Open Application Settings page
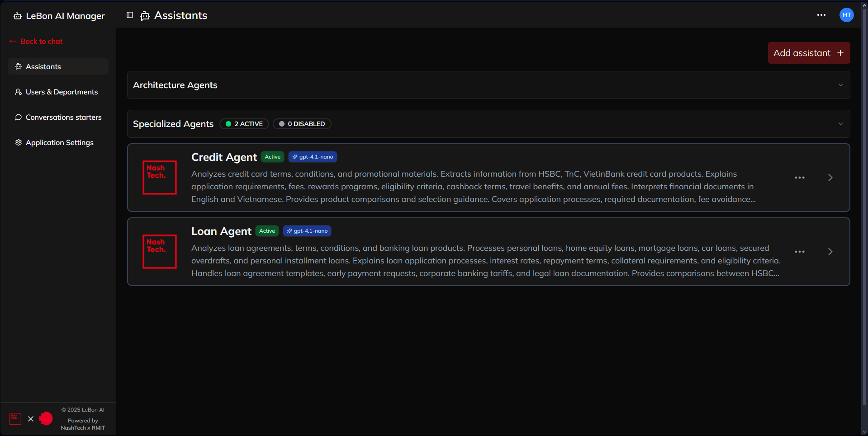868x436 pixels. [x=58, y=142]
